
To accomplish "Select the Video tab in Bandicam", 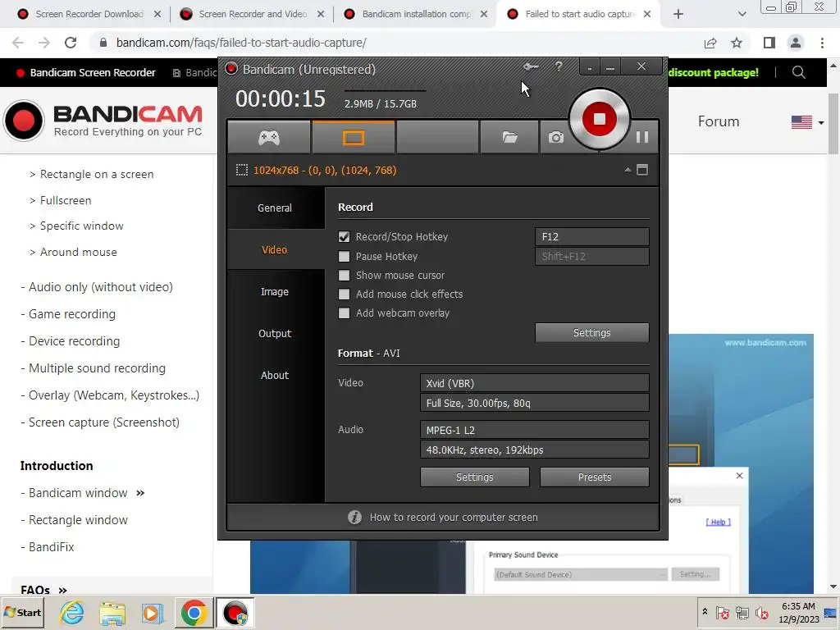I will tap(276, 249).
